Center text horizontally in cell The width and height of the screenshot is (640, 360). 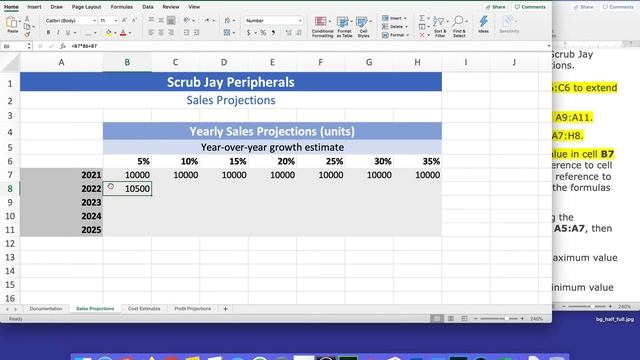[x=161, y=33]
